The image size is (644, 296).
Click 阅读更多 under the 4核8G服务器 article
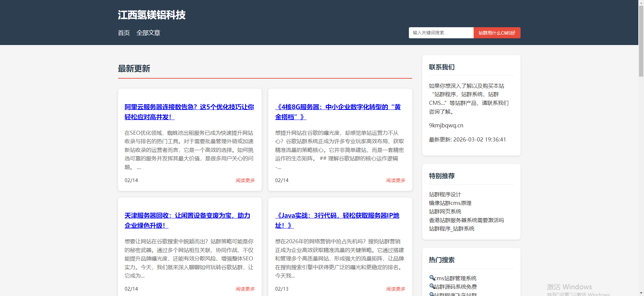tap(395, 180)
